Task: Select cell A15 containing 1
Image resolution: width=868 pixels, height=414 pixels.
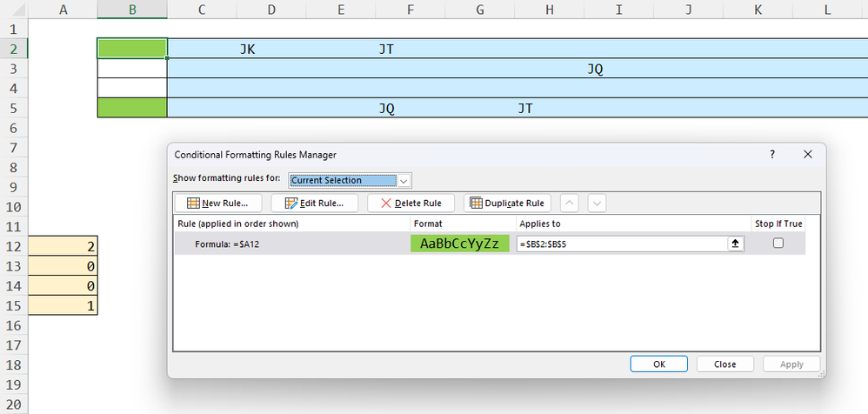Action: tap(63, 305)
